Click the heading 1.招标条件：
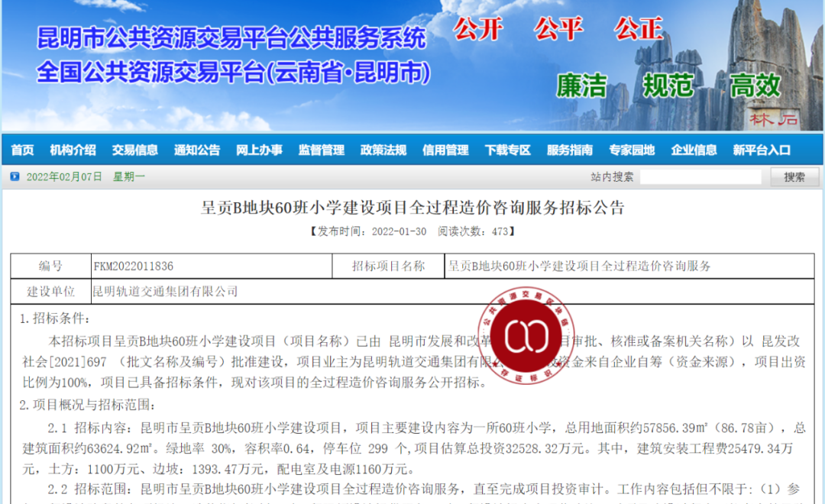The height and width of the screenshot is (504, 825). coord(55,318)
